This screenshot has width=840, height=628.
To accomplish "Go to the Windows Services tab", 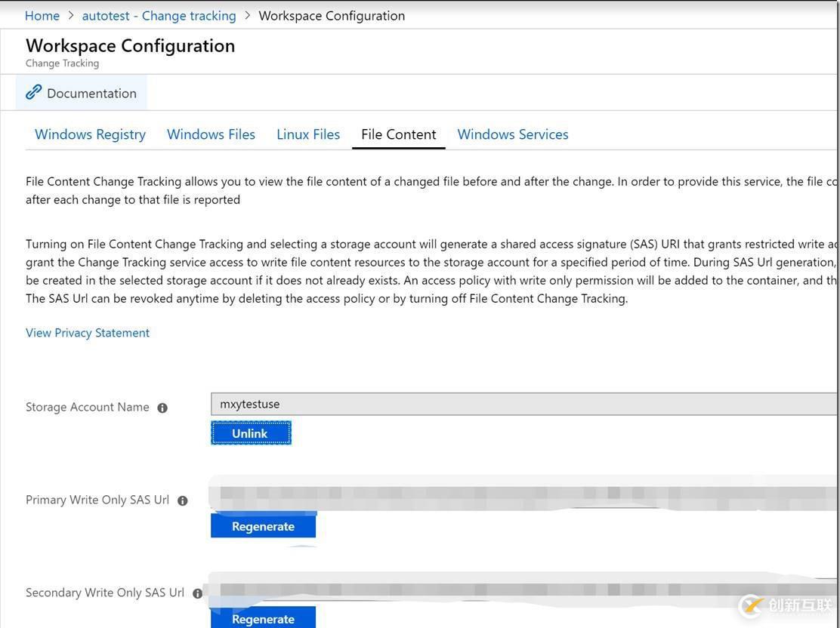I will [x=512, y=134].
